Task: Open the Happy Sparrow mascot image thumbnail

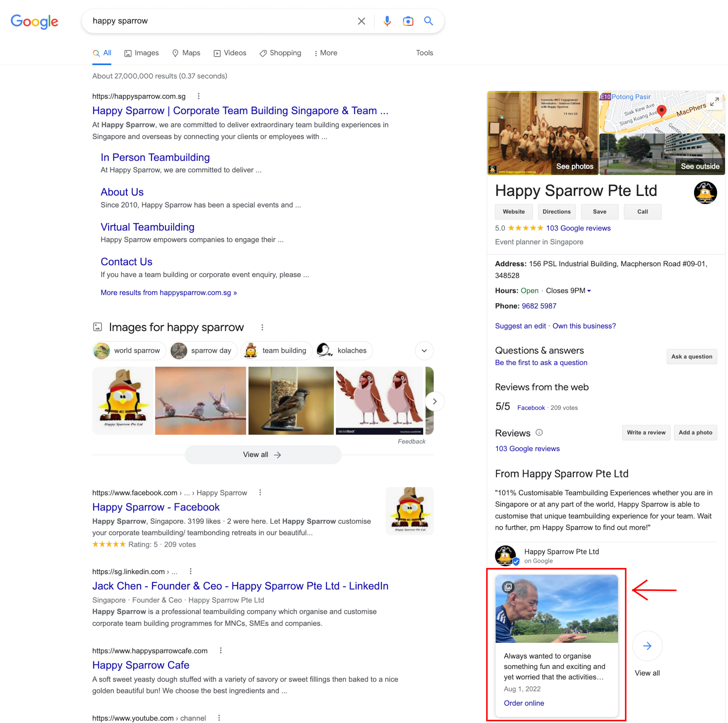Action: [123, 401]
